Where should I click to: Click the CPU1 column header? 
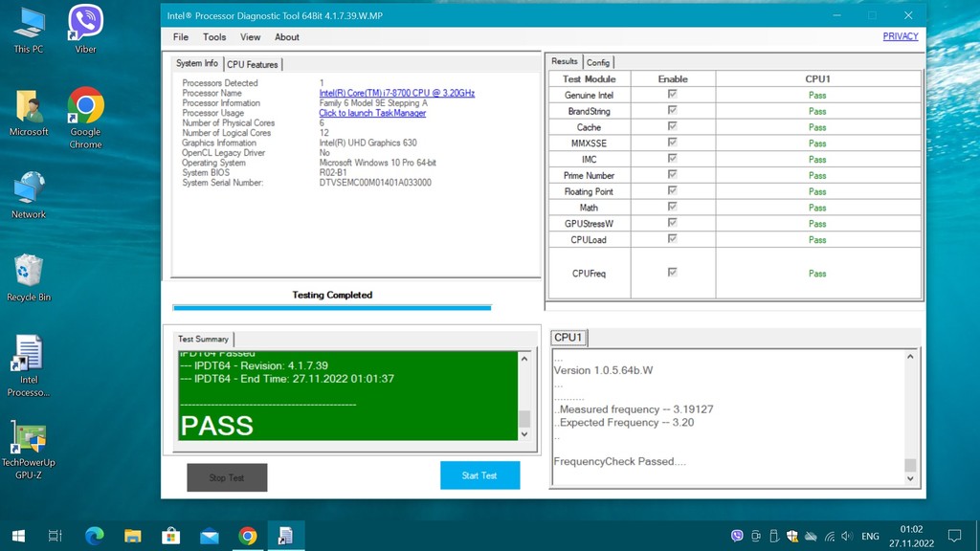(x=817, y=78)
